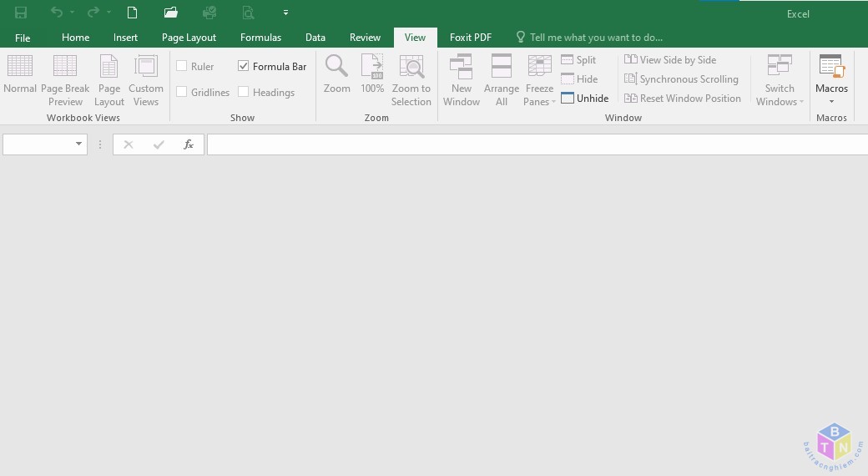Image resolution: width=868 pixels, height=476 pixels.
Task: Open the Zoom magnifier dialog
Action: pos(336,74)
